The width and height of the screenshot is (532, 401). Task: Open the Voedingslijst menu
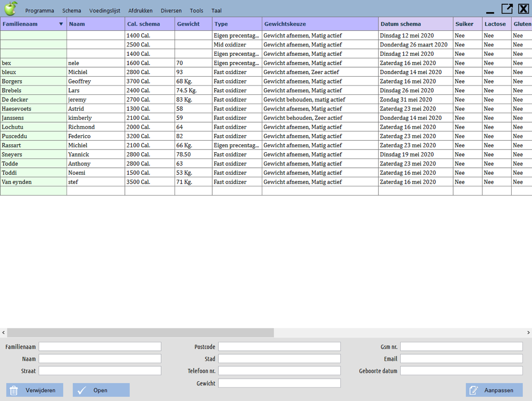pyautogui.click(x=105, y=10)
